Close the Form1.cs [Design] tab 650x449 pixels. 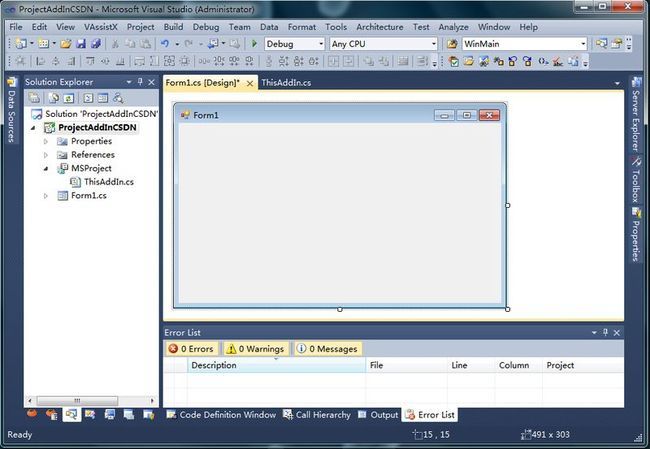tap(250, 83)
